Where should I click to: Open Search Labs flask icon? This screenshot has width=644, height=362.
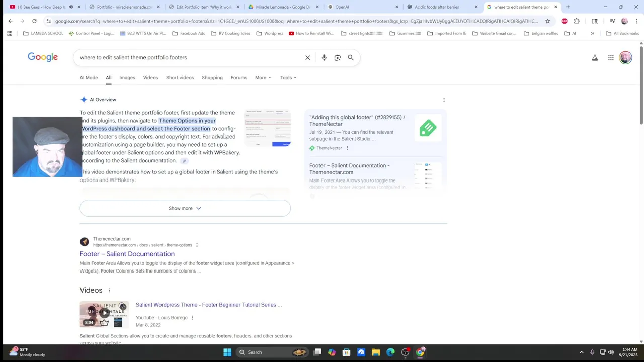tap(595, 58)
